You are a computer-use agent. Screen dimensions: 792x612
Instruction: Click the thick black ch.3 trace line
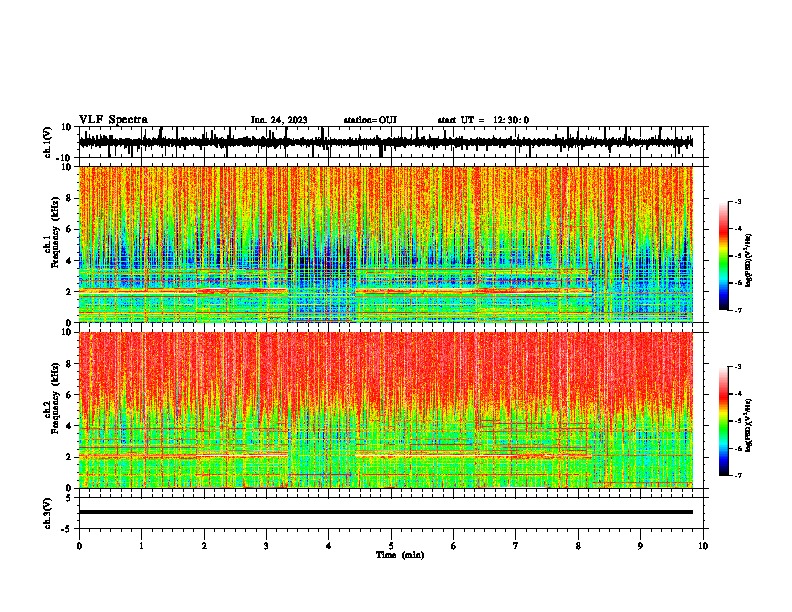(x=386, y=512)
